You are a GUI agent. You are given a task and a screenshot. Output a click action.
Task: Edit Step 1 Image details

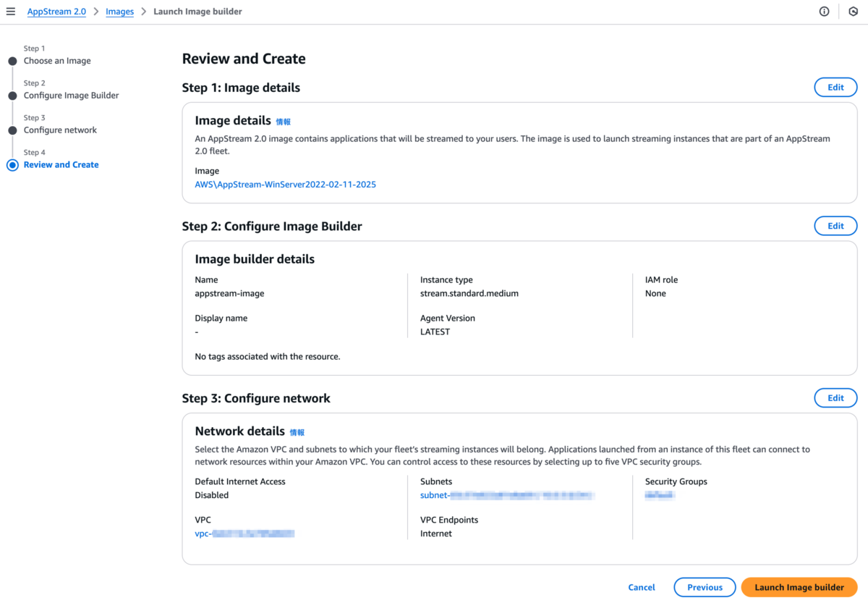coord(835,88)
